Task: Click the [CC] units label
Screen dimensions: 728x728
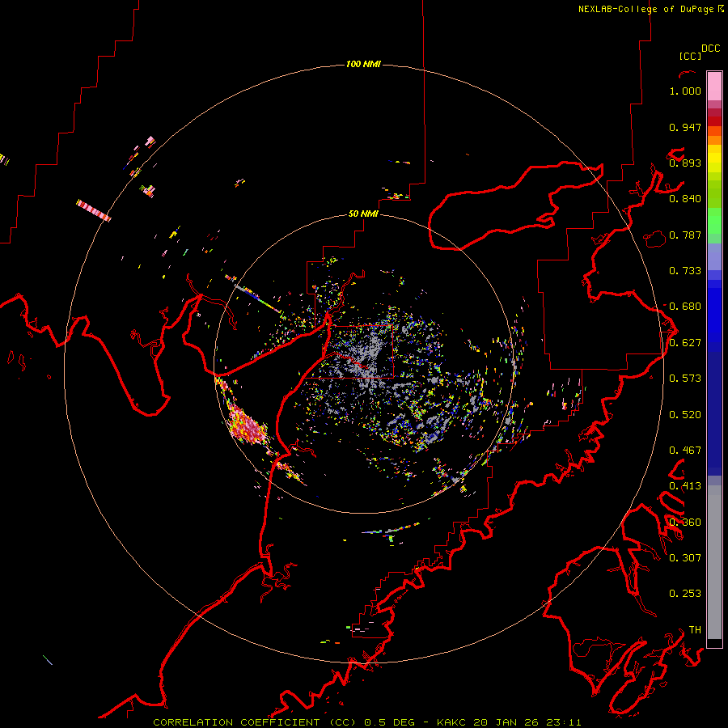Action: click(690, 56)
